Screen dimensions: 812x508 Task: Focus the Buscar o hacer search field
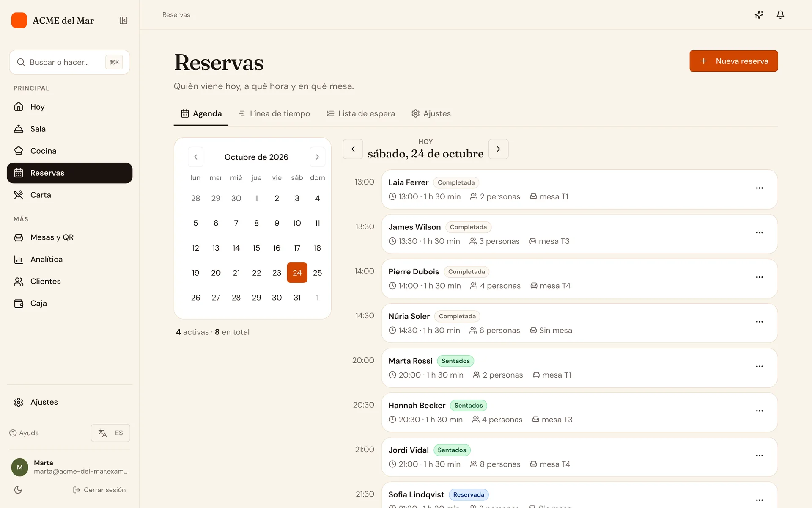[69, 62]
